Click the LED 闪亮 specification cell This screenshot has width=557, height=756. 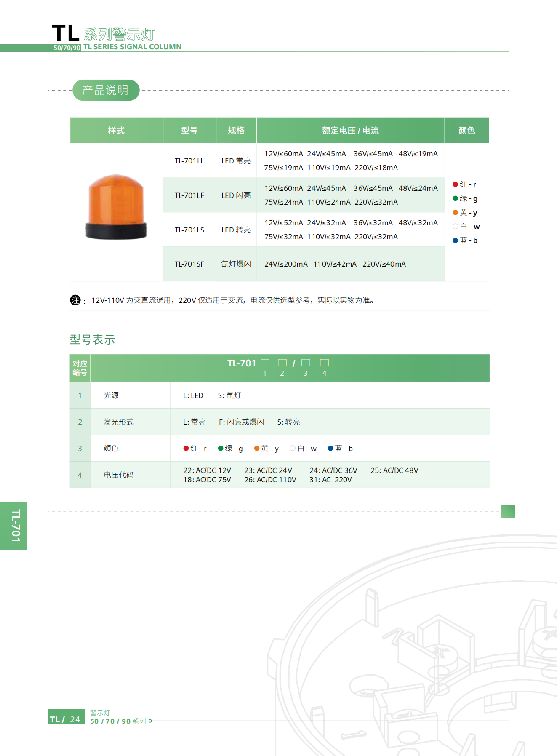point(236,195)
